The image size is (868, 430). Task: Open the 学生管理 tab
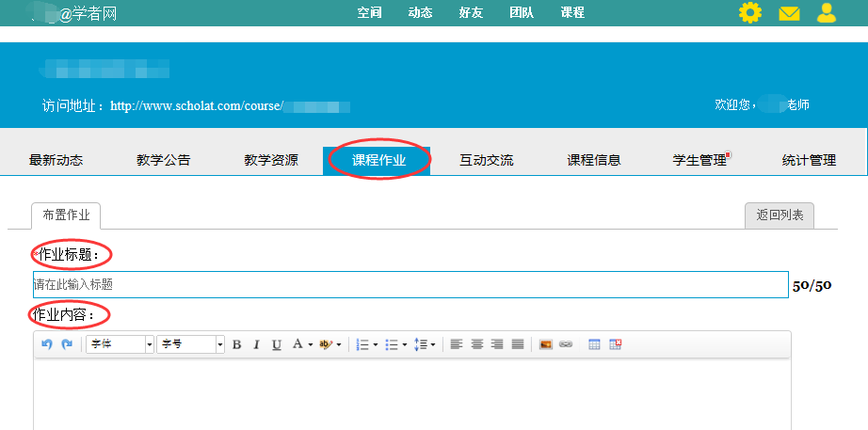click(x=700, y=160)
